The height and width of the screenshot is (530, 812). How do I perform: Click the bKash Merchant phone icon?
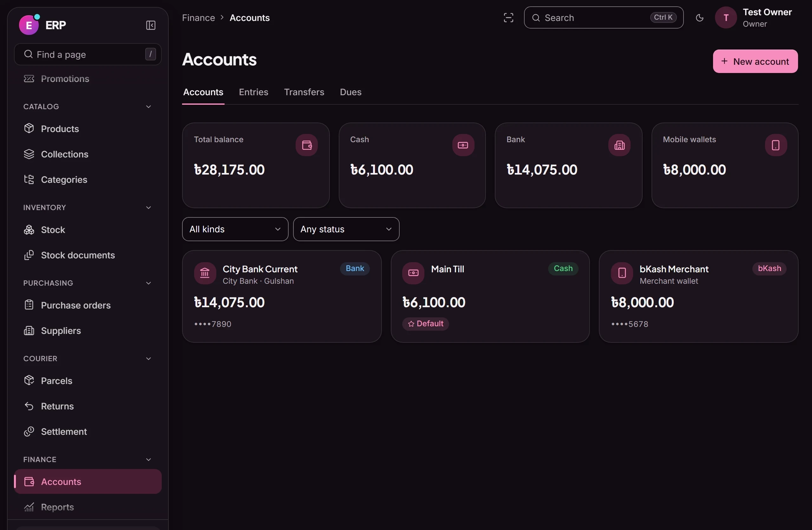tap(622, 273)
